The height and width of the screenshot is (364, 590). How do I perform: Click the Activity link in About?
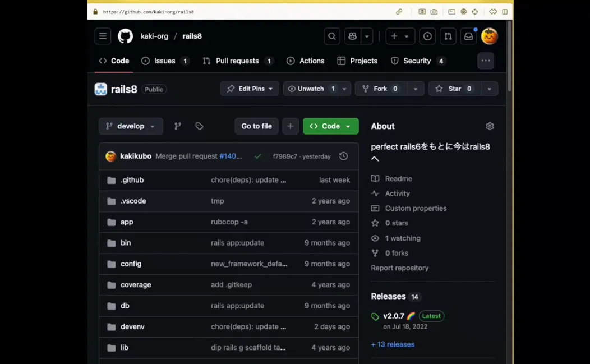[390, 193]
